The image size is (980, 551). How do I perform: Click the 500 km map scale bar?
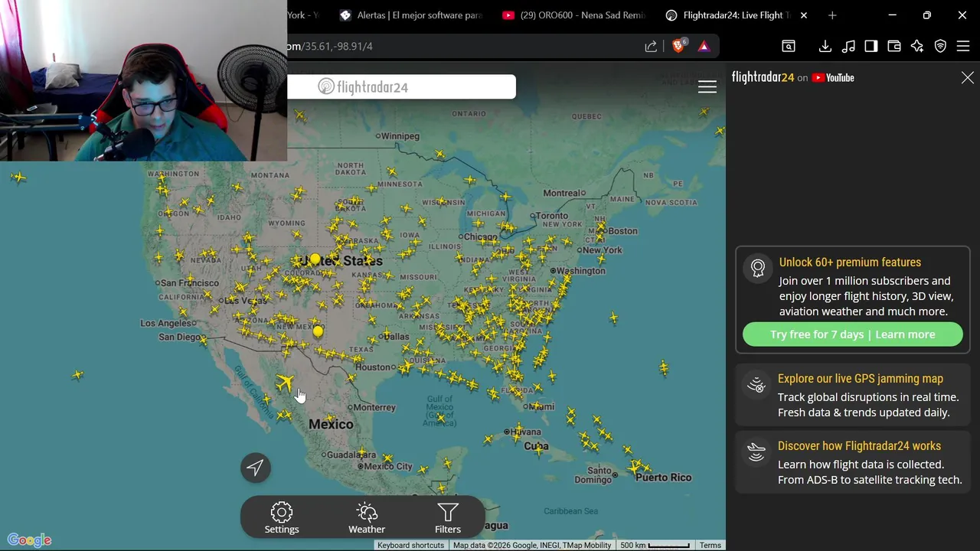click(655, 546)
